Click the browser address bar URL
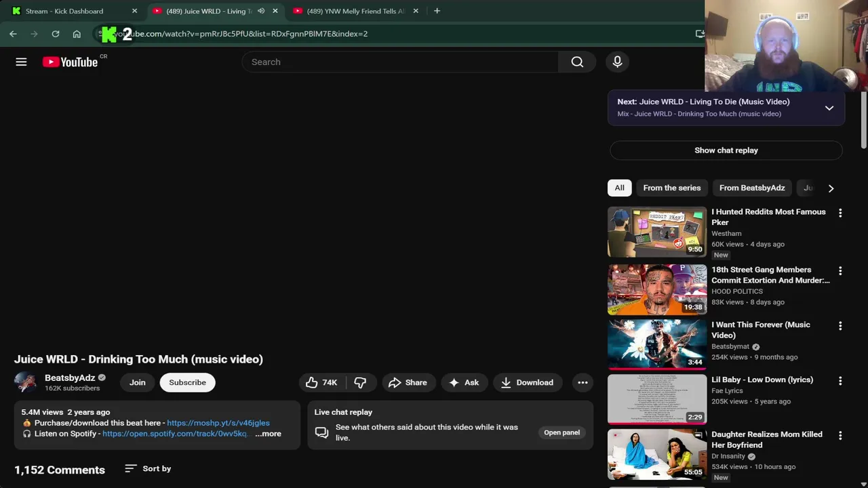 click(x=241, y=33)
